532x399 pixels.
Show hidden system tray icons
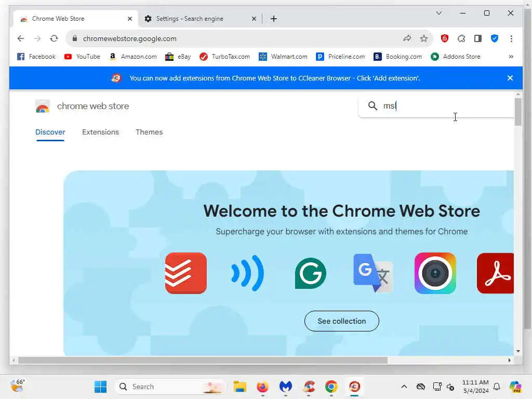tap(404, 387)
